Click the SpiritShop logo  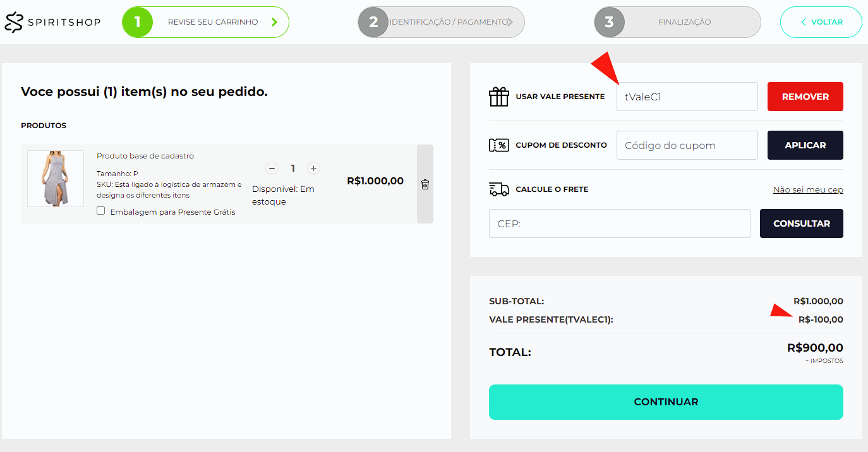[x=52, y=22]
